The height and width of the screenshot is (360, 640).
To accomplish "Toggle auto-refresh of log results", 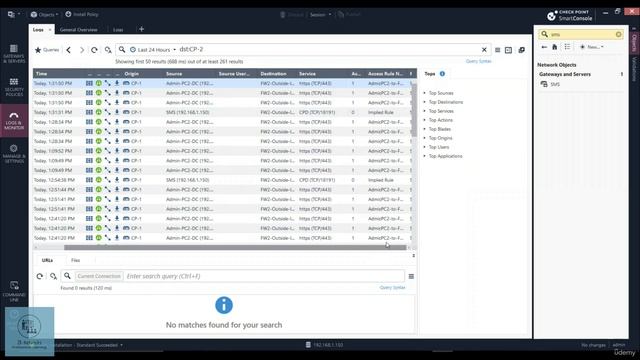I will 108,50.
